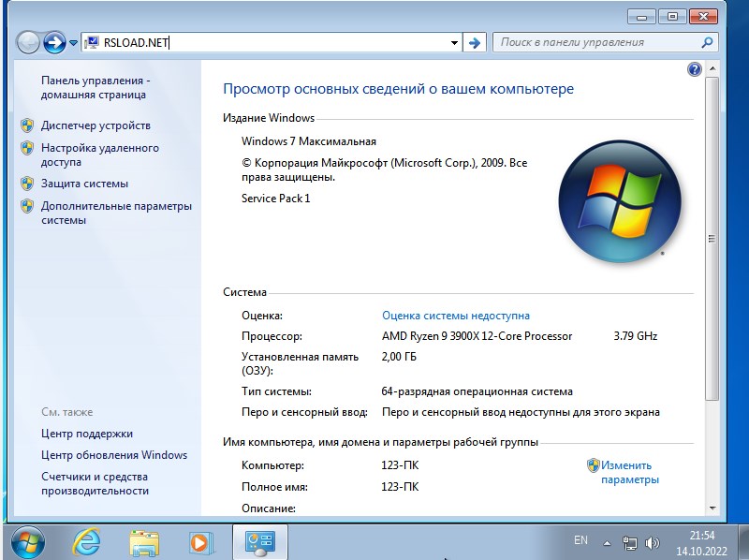Open Windows Media Player from taskbar
Viewport: 749px width, 560px height.
coord(201,543)
